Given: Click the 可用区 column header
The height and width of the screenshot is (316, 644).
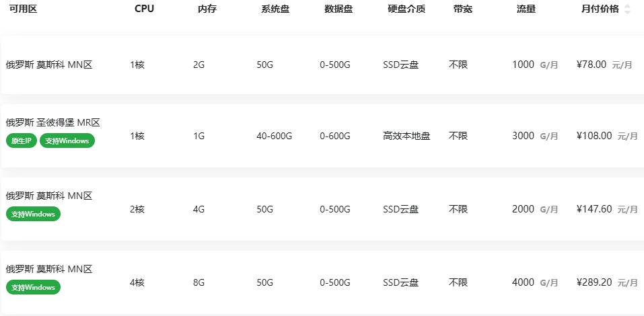Looking at the screenshot, I should [x=22, y=9].
